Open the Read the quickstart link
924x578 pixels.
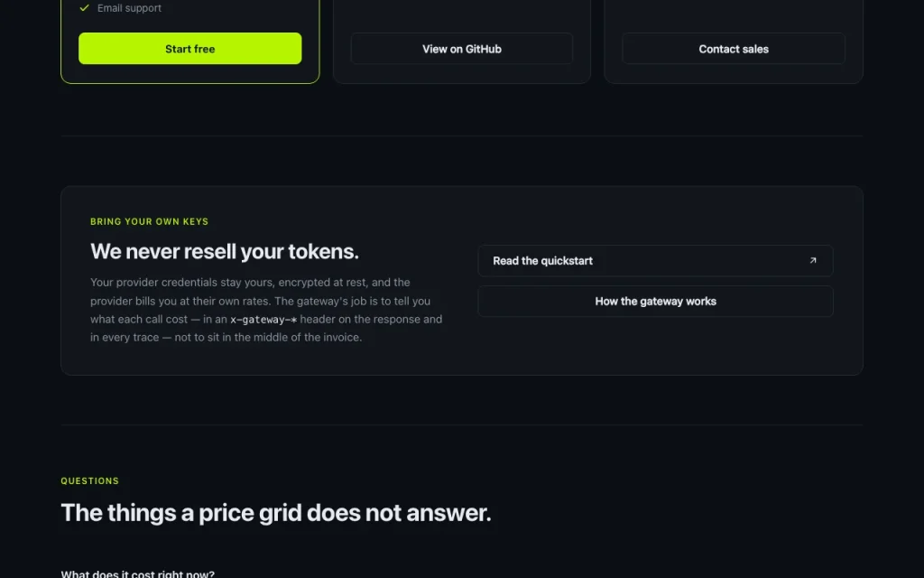655,261
